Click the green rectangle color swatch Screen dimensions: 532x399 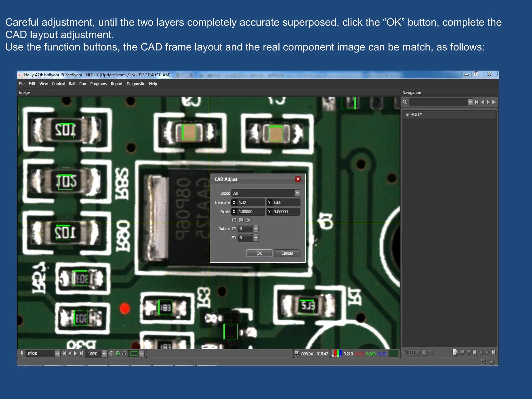click(x=134, y=354)
